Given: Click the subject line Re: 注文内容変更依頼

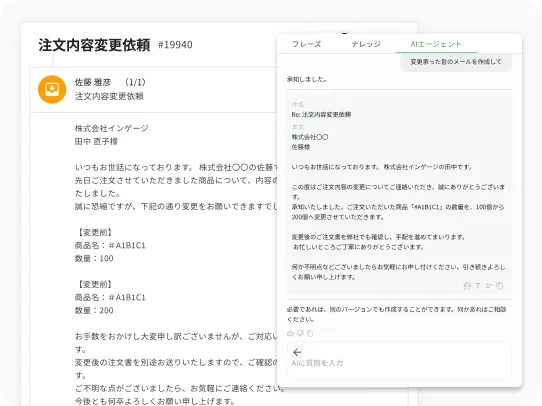Looking at the screenshot, I should [x=321, y=115].
